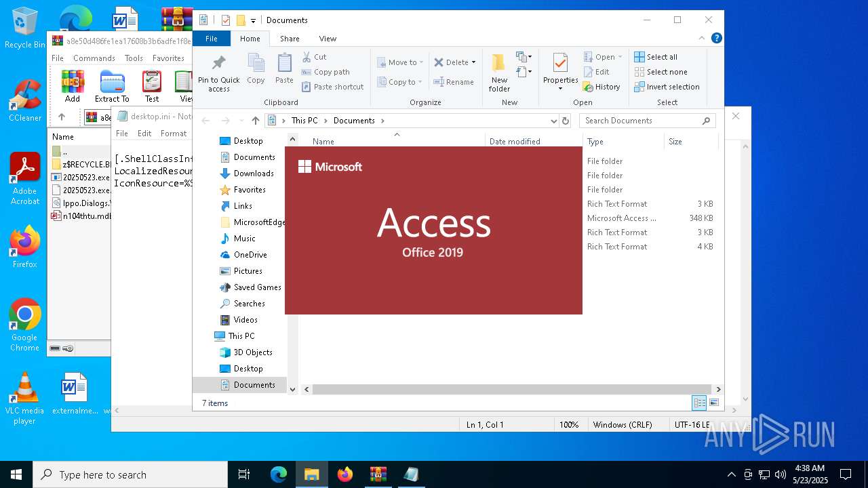The image size is (868, 488).
Task: Expand address bar history dropdown
Action: click(554, 121)
